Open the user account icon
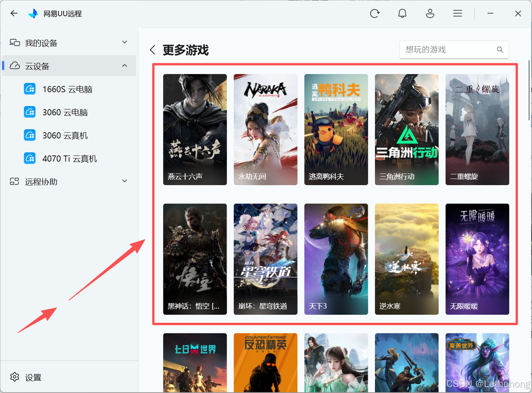This screenshot has height=393, width=532. pyautogui.click(x=430, y=14)
